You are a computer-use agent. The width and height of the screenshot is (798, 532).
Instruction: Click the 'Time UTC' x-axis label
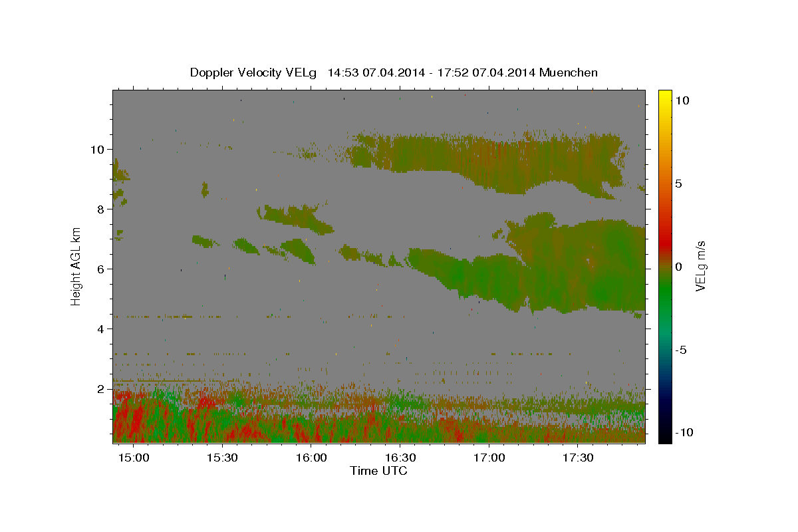pos(378,471)
